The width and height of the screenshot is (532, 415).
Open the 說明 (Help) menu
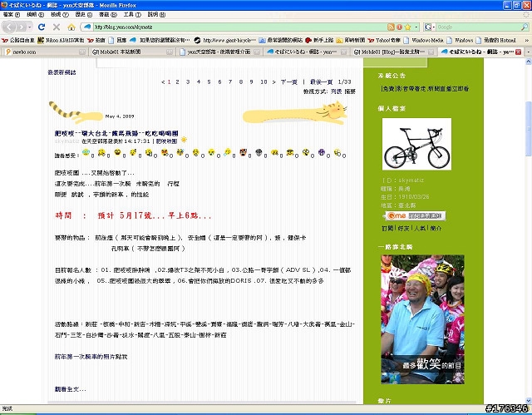(x=156, y=15)
